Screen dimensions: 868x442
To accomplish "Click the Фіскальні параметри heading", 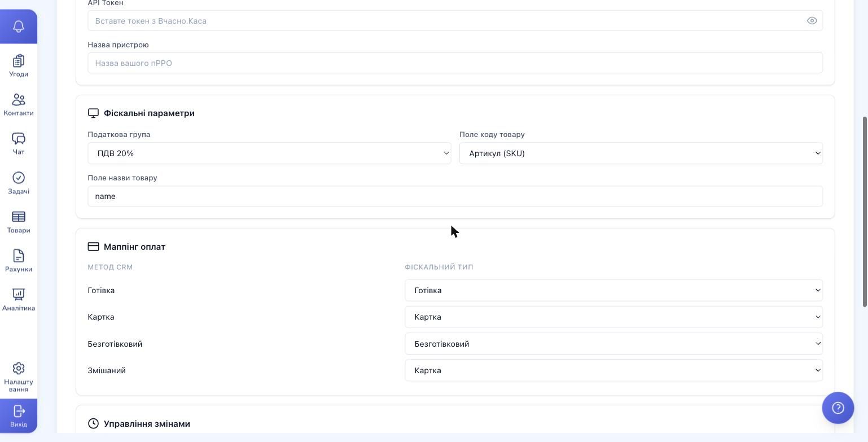I will (149, 113).
